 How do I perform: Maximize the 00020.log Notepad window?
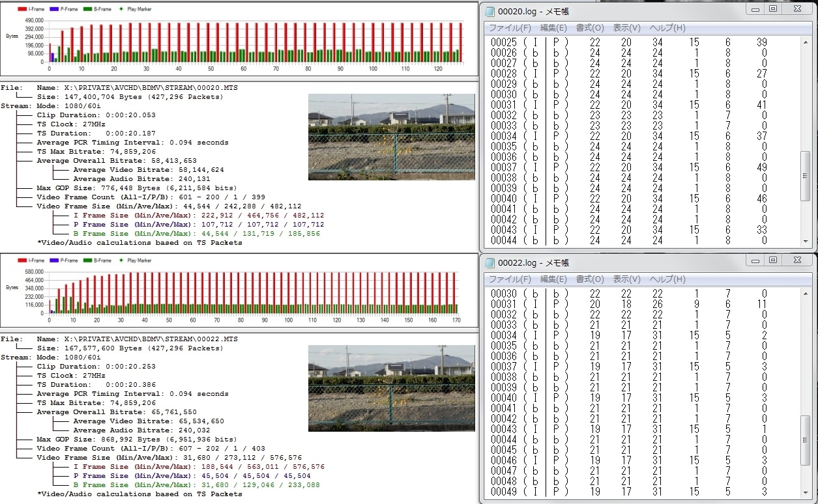pos(772,9)
